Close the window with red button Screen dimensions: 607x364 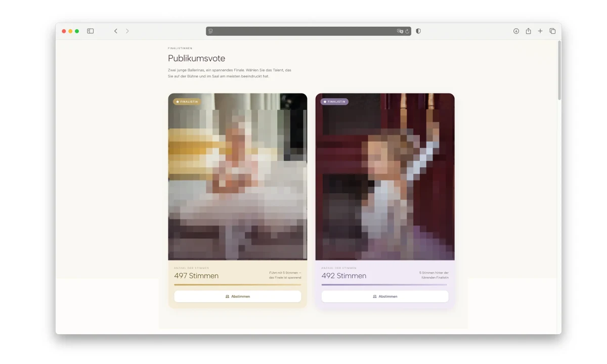point(64,31)
